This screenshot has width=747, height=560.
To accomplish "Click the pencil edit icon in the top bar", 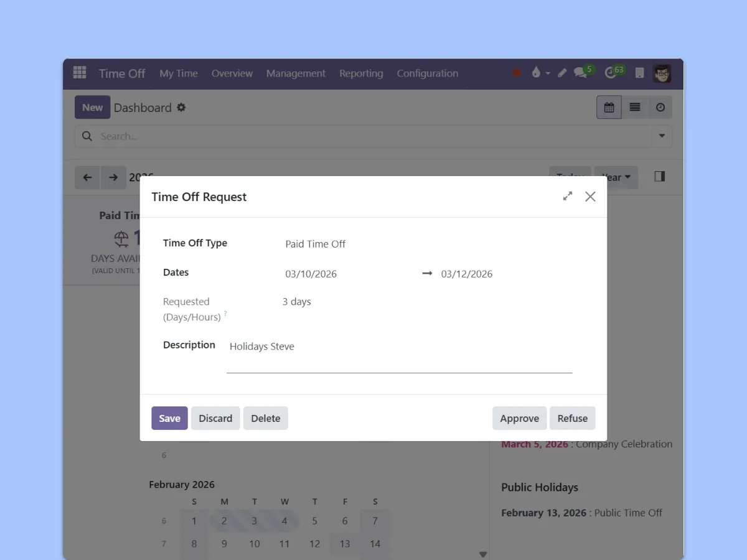I will pyautogui.click(x=562, y=73).
